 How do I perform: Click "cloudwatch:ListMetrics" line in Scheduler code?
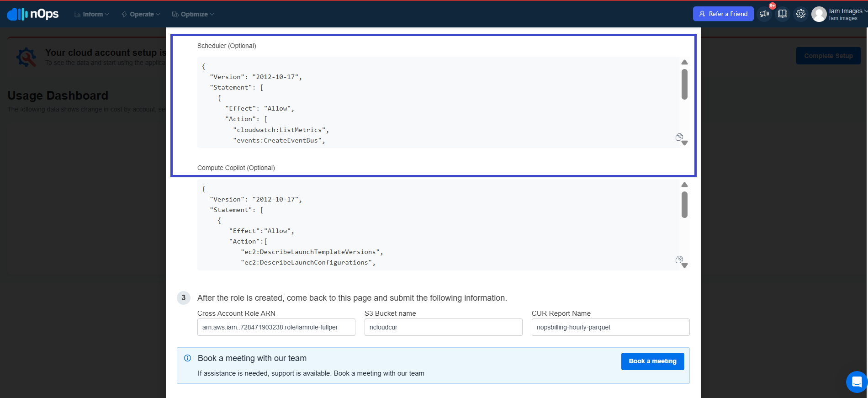(x=281, y=130)
